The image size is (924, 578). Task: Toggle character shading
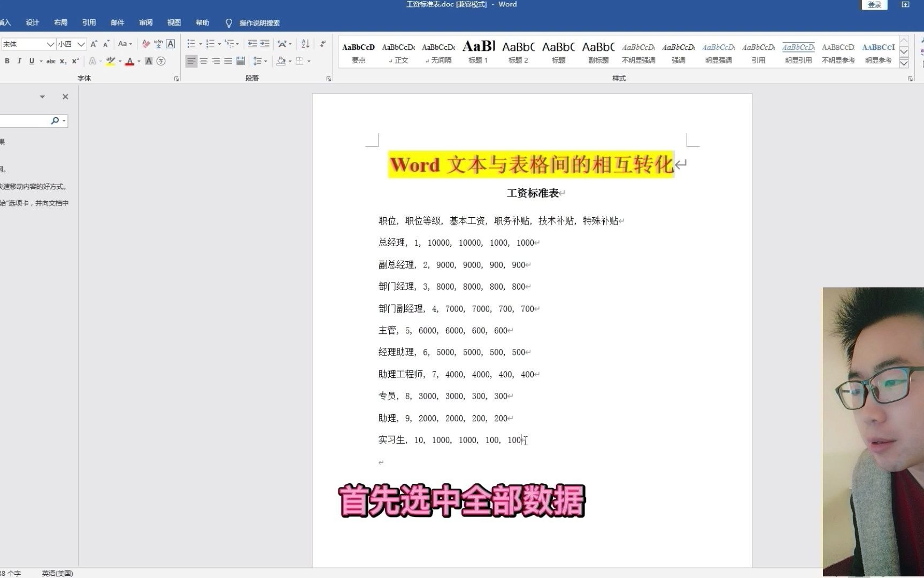point(149,61)
